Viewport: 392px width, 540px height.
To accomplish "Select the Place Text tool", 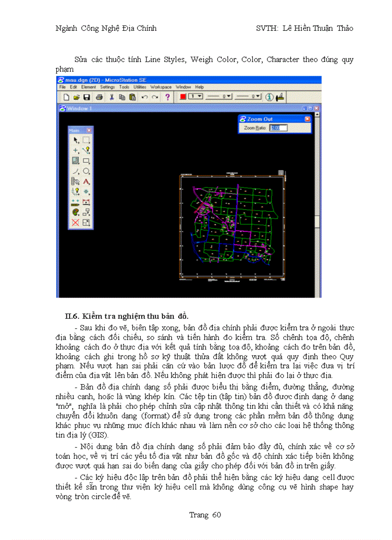I will pyautogui.click(x=86, y=182).
